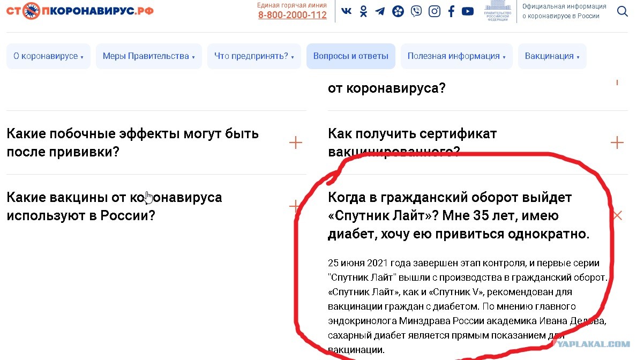Expand plus for побочные эффекты question
Image resolution: width=644 pixels, height=360 pixels.
pyautogui.click(x=296, y=142)
